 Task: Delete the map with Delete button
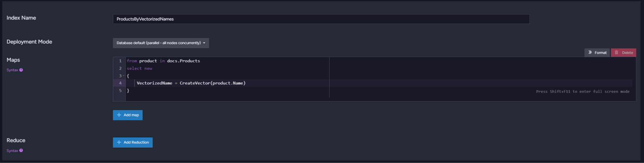[x=623, y=53]
